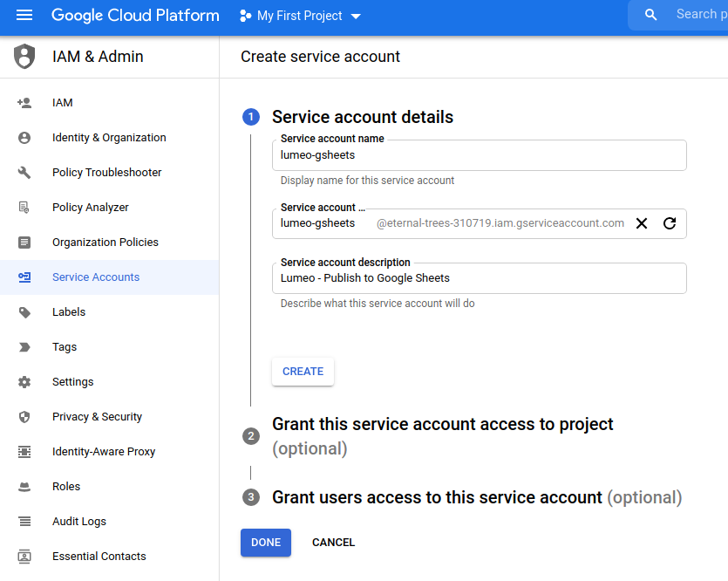
Task: Click the IAM & Admin shield icon
Action: 24,56
